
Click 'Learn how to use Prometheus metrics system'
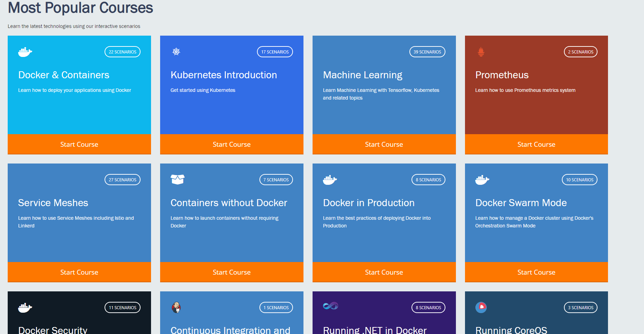click(525, 90)
